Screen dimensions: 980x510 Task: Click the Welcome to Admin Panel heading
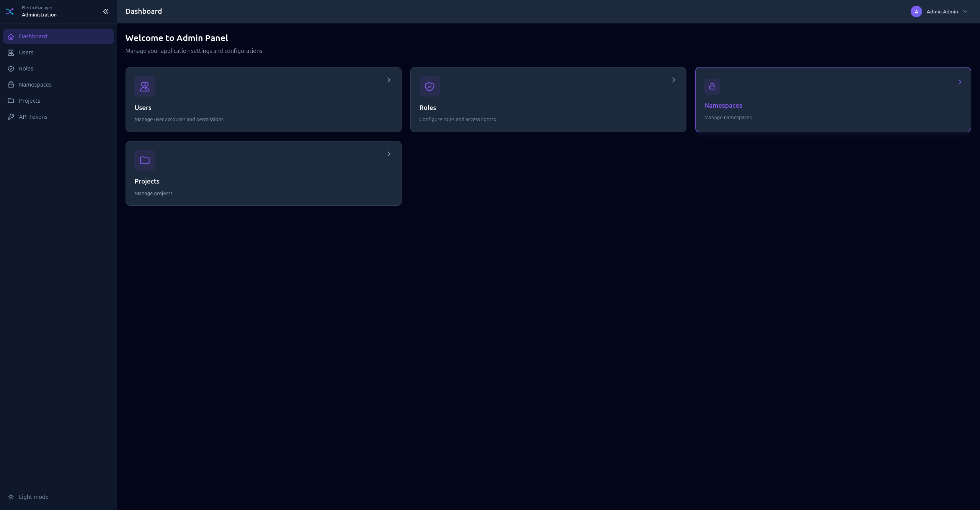coord(176,38)
